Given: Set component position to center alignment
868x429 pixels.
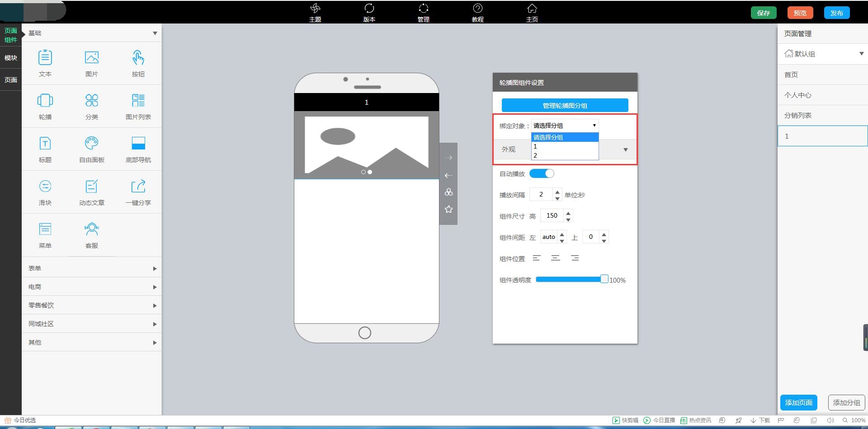Looking at the screenshot, I should coord(556,258).
